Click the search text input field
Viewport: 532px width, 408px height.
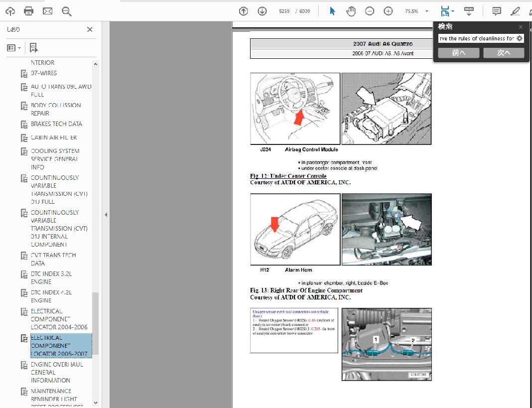tap(477, 38)
